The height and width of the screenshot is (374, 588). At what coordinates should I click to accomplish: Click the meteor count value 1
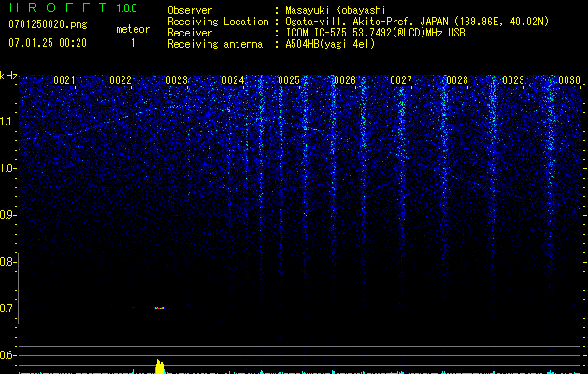pos(133,43)
